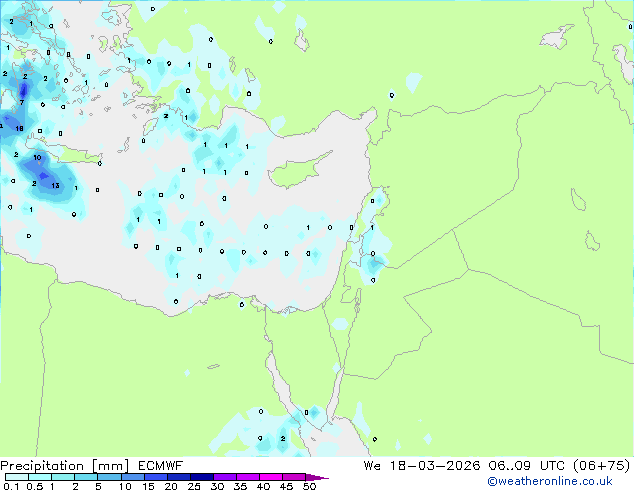The image size is (634, 490).
Task: Click the legend overflow arrow above 50
Action: click(x=317, y=477)
